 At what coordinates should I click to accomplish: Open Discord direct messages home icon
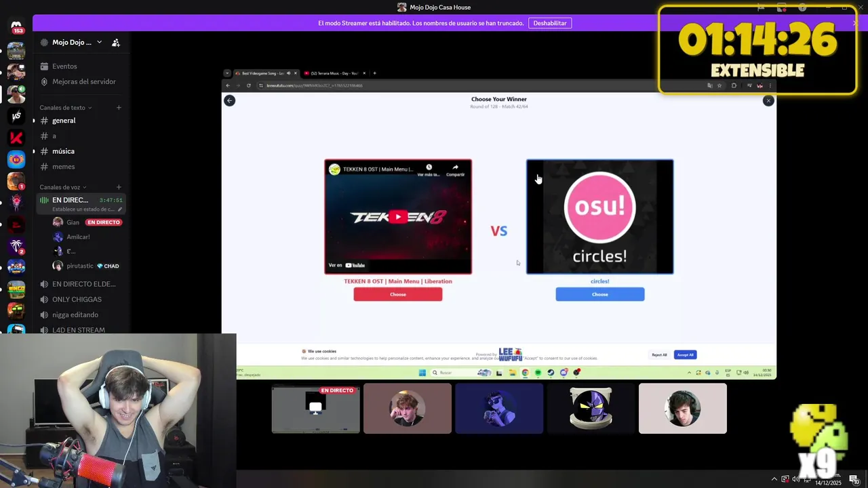coord(16,26)
